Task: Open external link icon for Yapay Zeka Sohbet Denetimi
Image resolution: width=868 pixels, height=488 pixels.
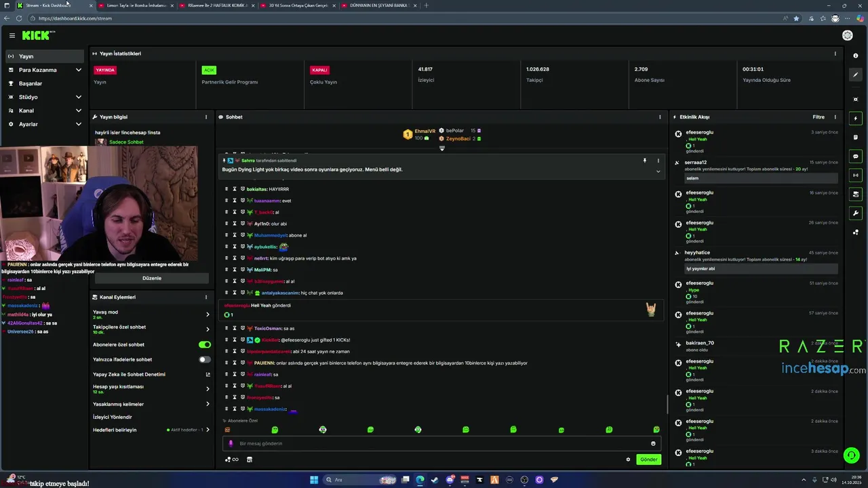Action: click(208, 374)
